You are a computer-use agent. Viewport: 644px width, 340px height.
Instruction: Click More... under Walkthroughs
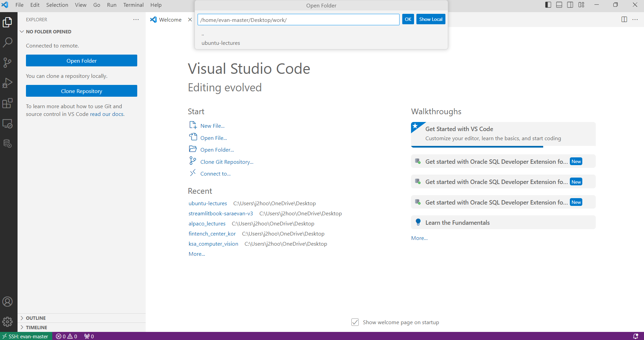tap(419, 238)
